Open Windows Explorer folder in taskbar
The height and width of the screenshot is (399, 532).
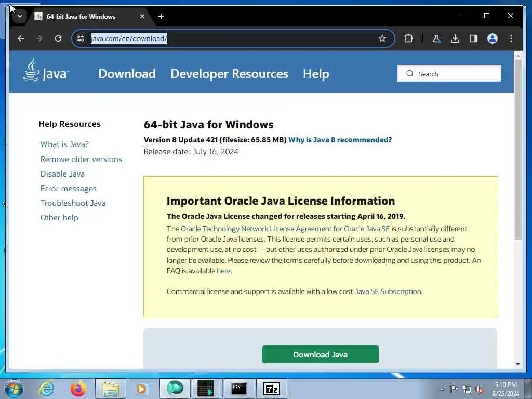click(x=111, y=389)
